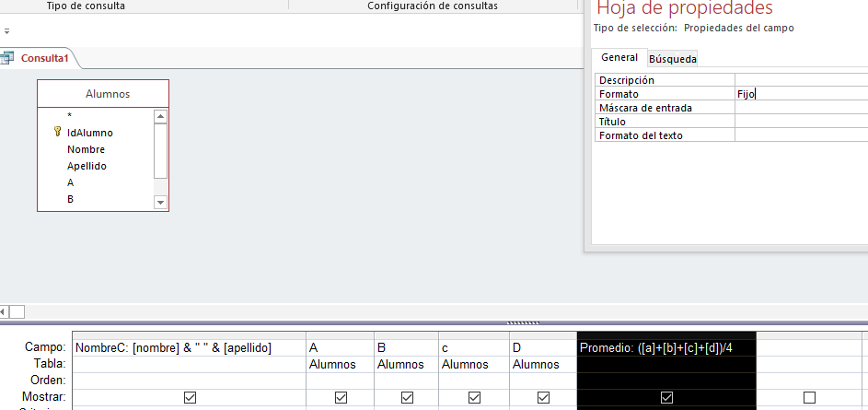The width and height of the screenshot is (868, 410).
Task: Select field A in the Alumnos list
Action: [70, 182]
